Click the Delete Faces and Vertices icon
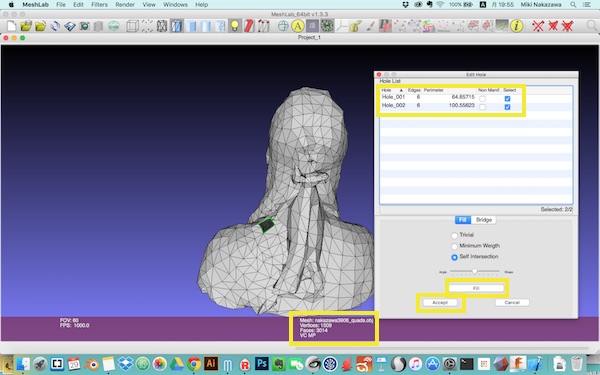This screenshot has height=375, width=600. (567, 26)
